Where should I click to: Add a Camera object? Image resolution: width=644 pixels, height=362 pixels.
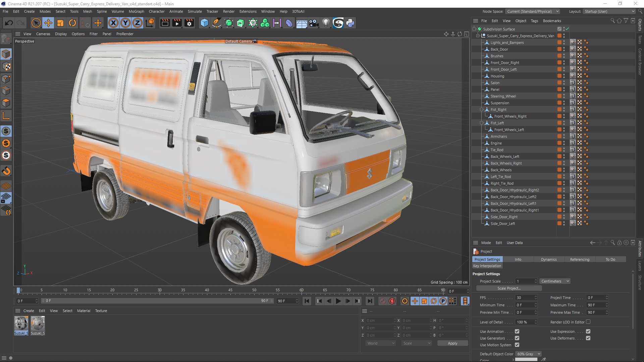[314, 23]
